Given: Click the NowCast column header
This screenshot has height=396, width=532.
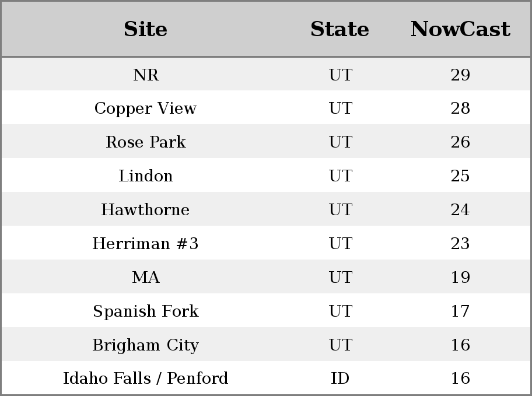Looking at the screenshot, I should (x=460, y=29).
